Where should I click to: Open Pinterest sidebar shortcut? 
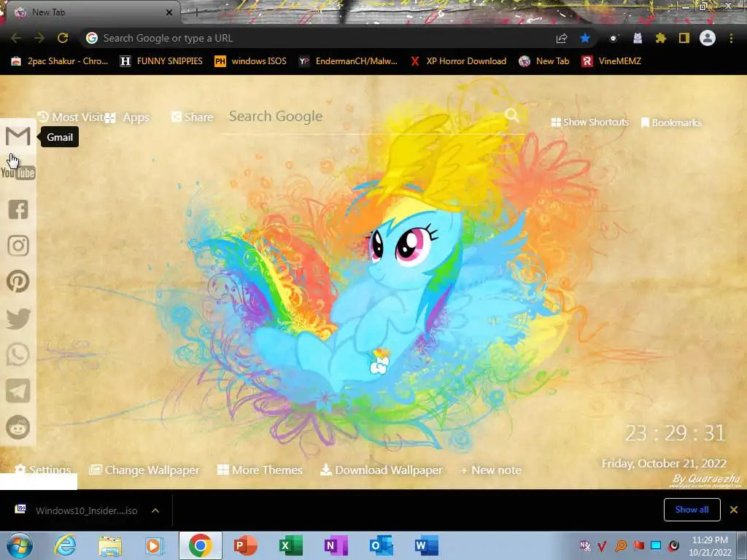[18, 281]
